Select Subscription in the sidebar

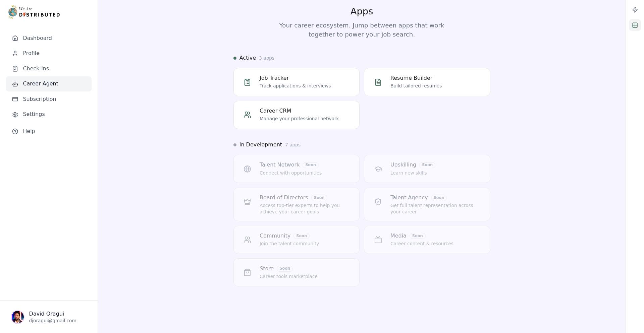click(x=39, y=99)
